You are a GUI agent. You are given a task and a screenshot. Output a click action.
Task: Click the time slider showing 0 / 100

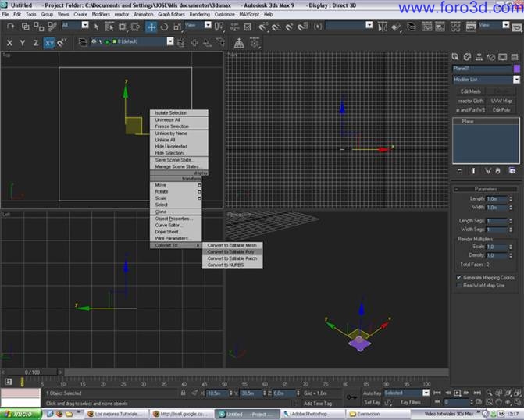pos(32,372)
